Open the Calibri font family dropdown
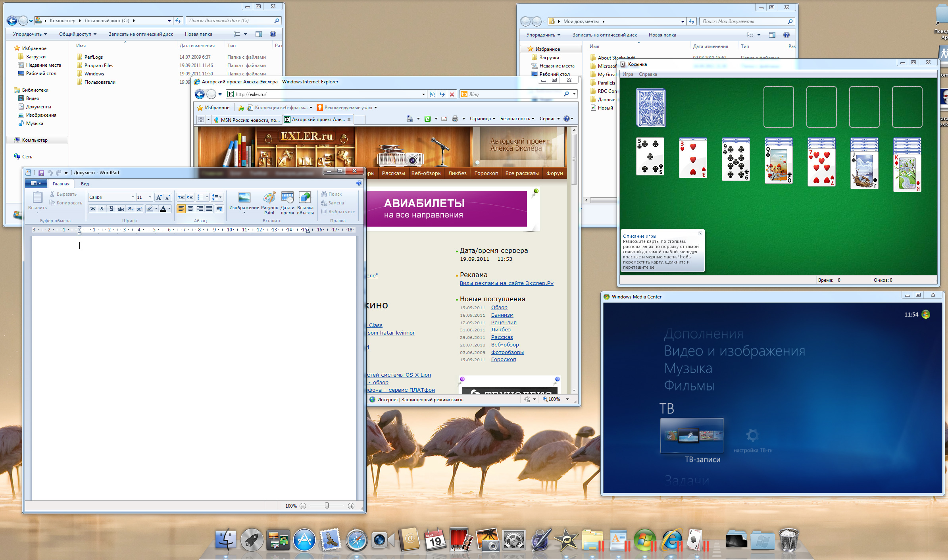 (x=133, y=197)
